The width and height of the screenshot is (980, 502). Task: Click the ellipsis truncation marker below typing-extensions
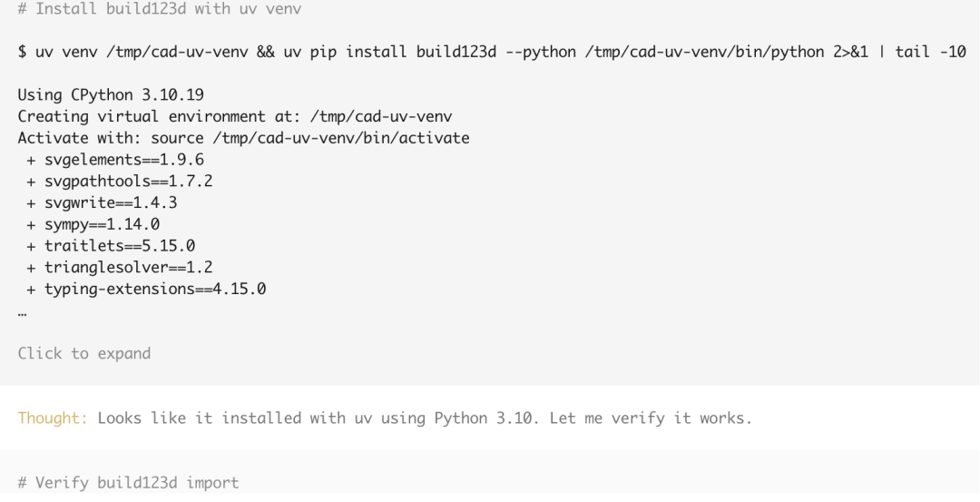23,311
